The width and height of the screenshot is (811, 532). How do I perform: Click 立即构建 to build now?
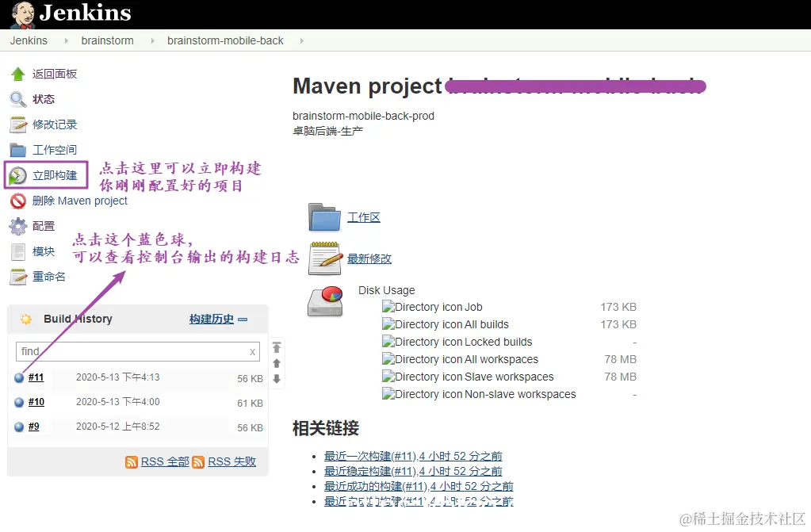[55, 175]
